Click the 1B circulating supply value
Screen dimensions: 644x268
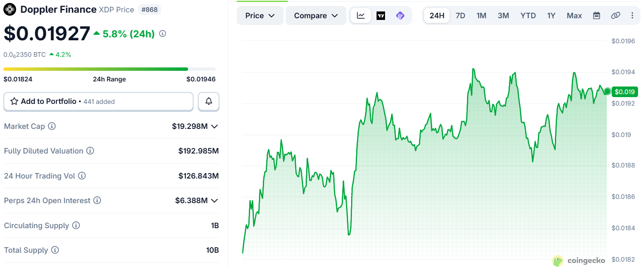[x=215, y=225]
